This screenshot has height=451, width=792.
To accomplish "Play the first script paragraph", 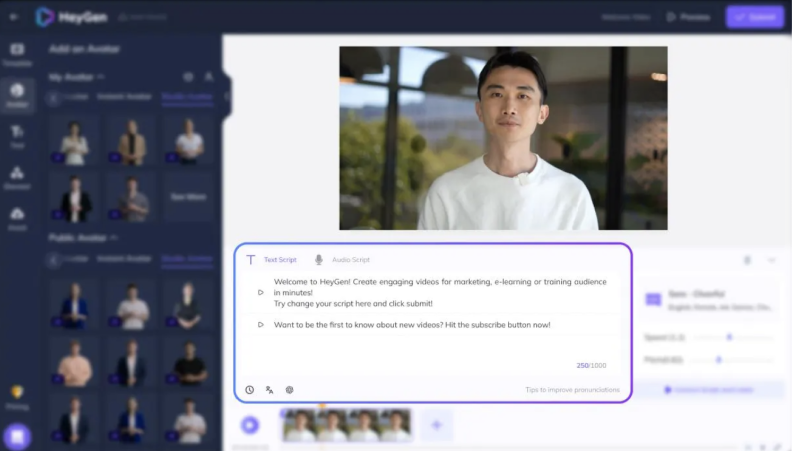I will coord(261,292).
